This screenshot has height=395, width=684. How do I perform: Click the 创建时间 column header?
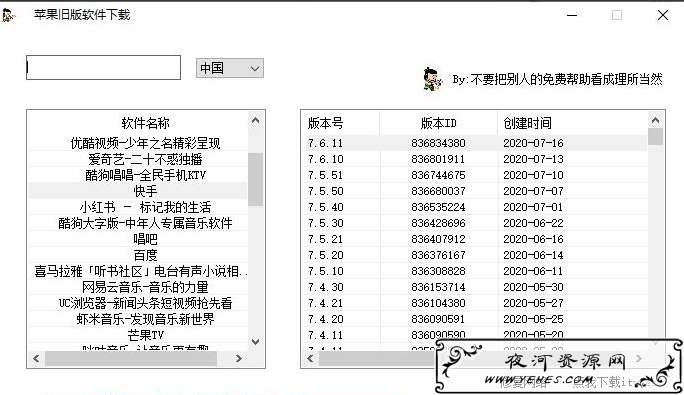coord(572,123)
